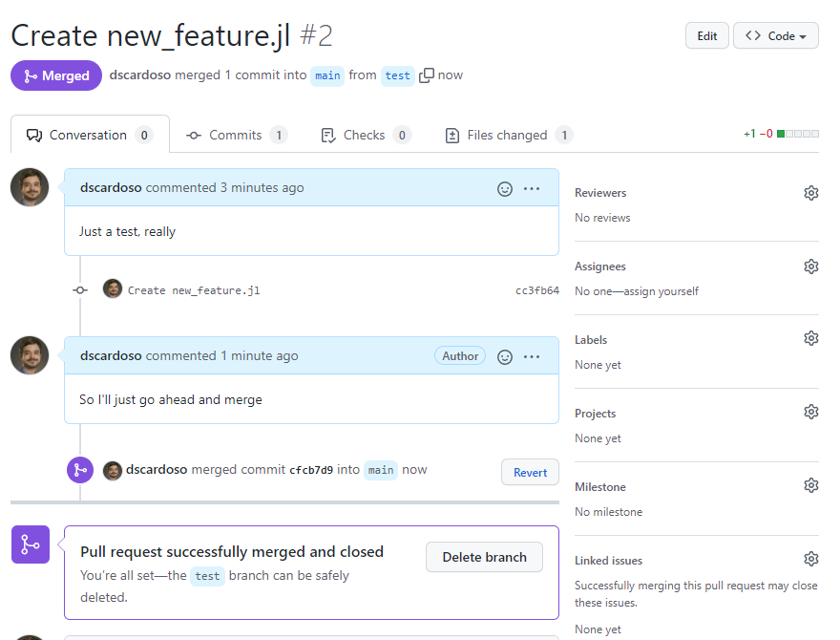Open the Linked issues gear settings
This screenshot has height=640, width=840.
pyautogui.click(x=810, y=560)
